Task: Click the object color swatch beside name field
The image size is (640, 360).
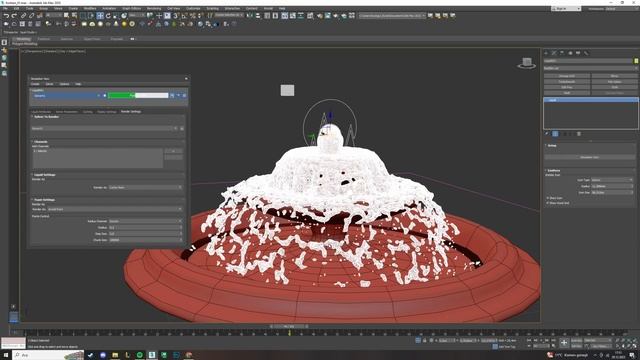Action: tap(636, 61)
